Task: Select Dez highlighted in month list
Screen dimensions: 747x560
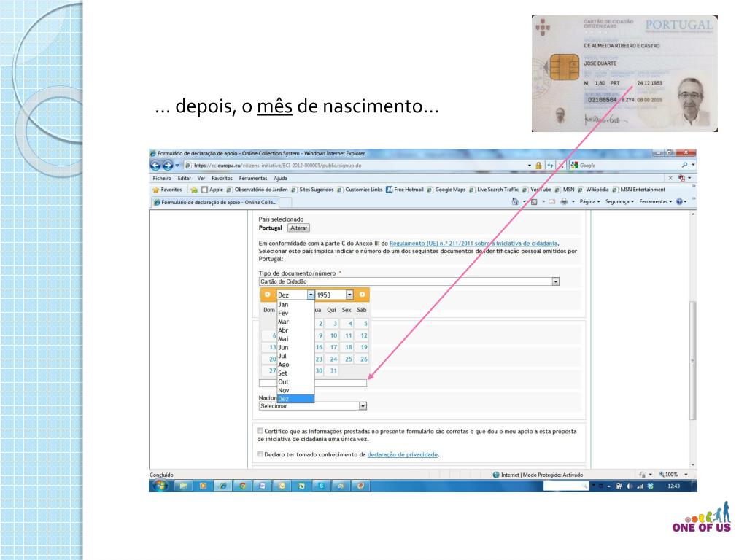Action: coord(295,399)
